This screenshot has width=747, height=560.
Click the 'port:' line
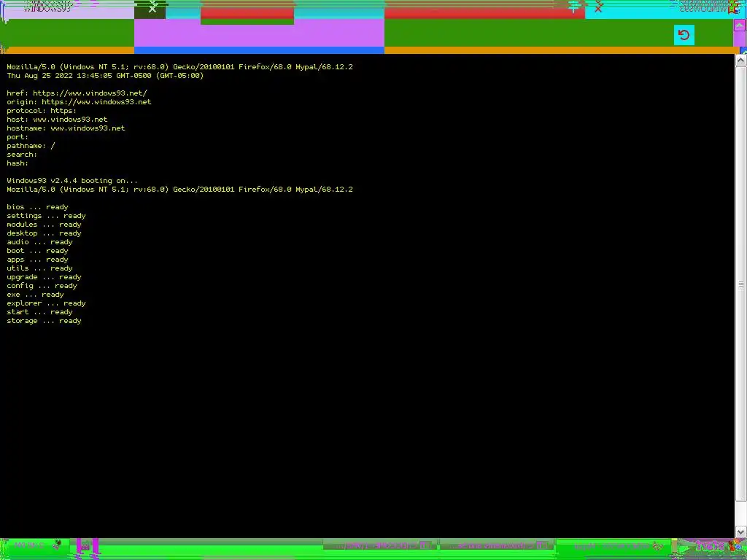pos(18,137)
